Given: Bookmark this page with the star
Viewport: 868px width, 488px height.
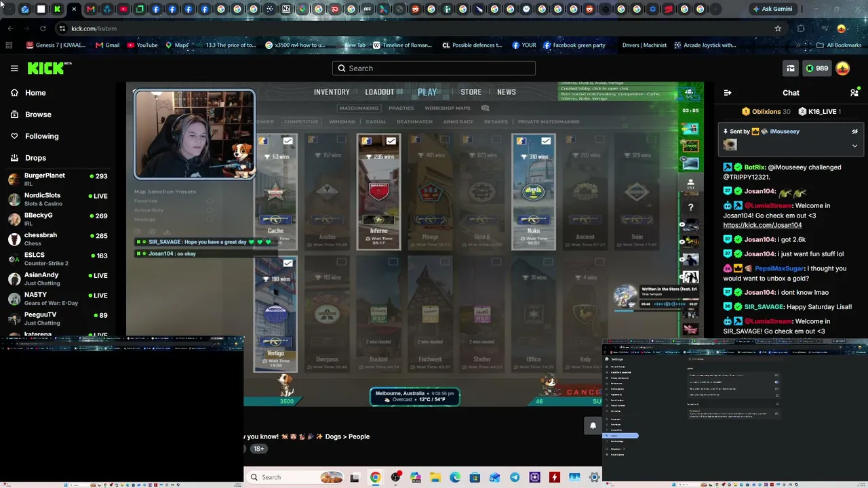Looking at the screenshot, I should [778, 28].
